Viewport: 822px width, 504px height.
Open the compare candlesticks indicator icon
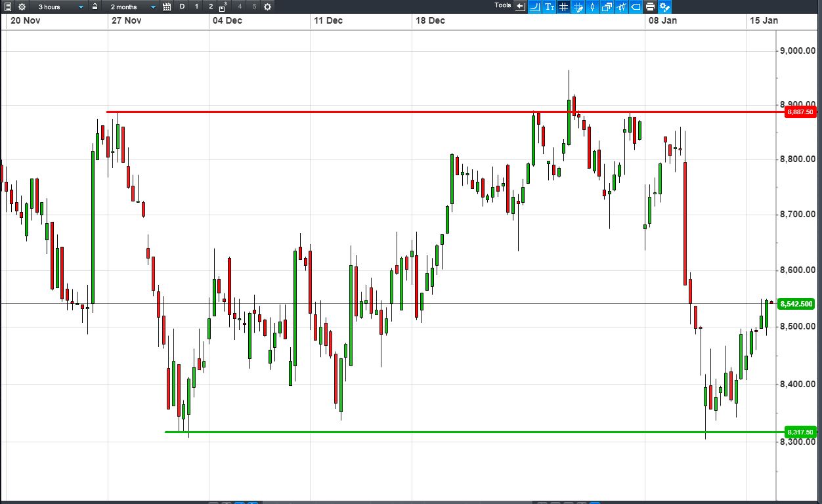pyautogui.click(x=621, y=7)
